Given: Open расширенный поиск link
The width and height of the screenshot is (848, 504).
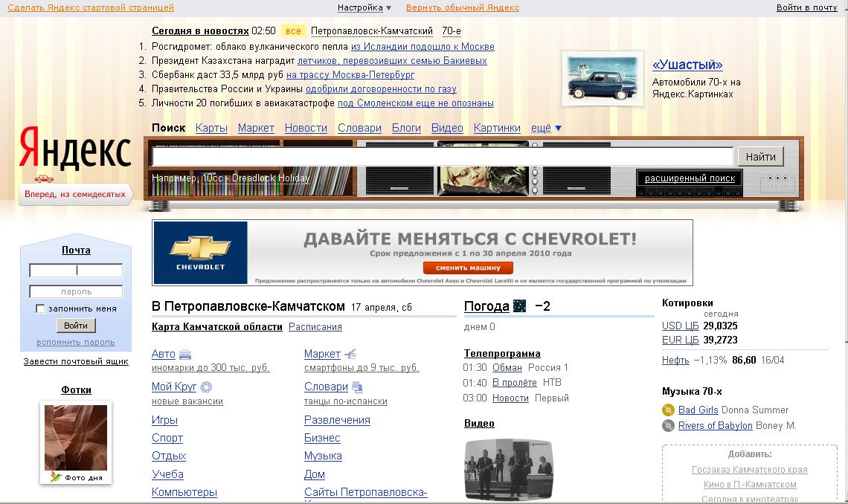Looking at the screenshot, I should coord(690,178).
